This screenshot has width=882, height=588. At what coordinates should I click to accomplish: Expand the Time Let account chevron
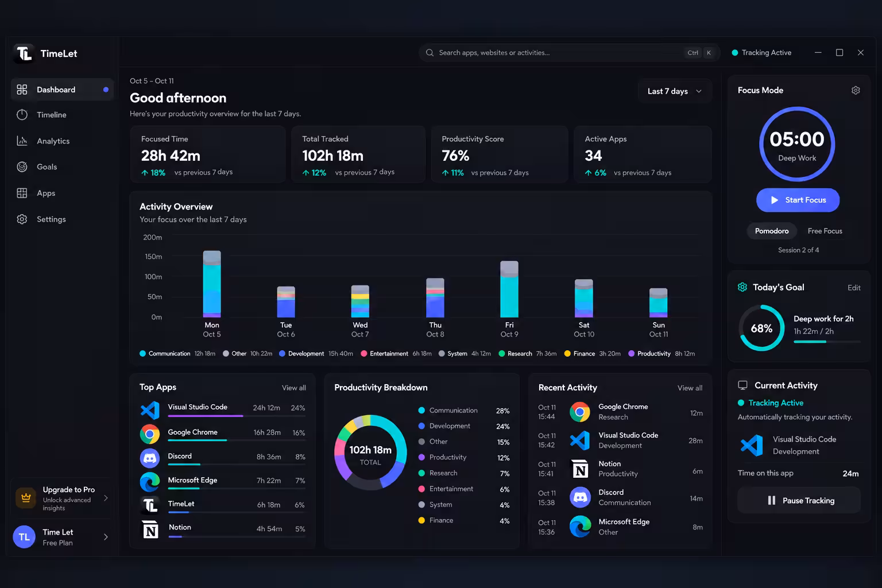[106, 537]
